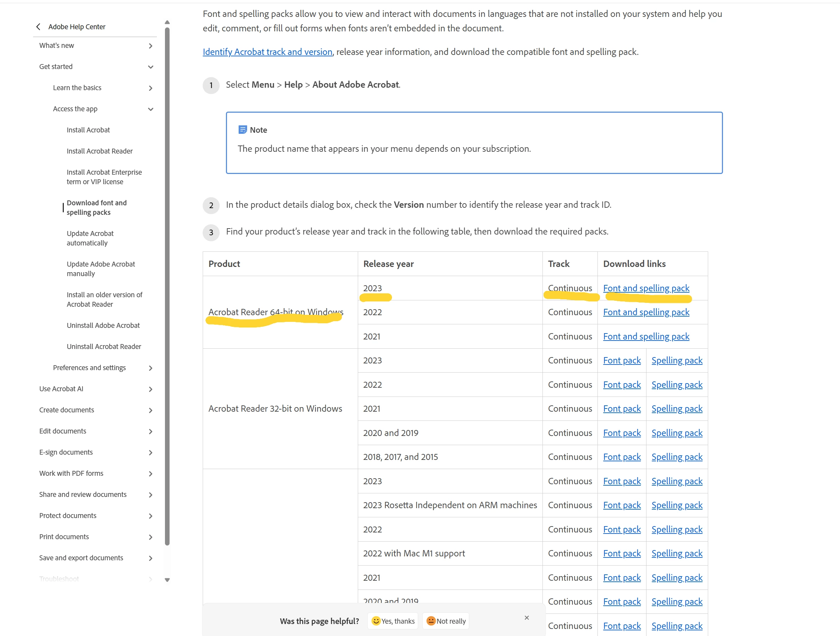Download Spelling pack for 2020 and 2019 32-bit
This screenshot has height=636, width=840.
tap(677, 432)
